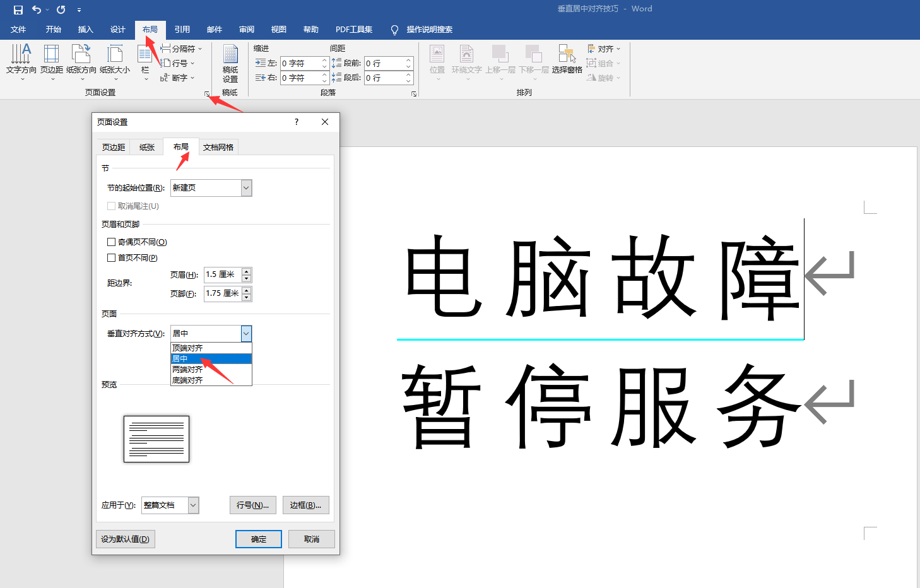Click the Save icon in title bar
The width and height of the screenshot is (920, 588).
[18, 9]
